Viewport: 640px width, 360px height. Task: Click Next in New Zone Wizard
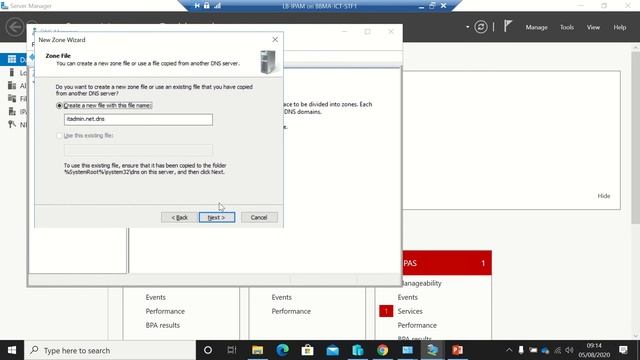click(217, 218)
